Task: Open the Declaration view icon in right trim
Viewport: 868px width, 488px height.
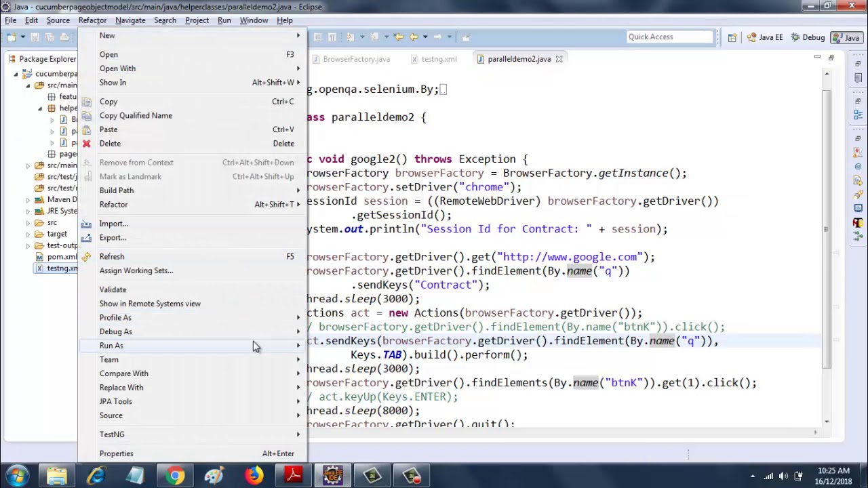Action: [858, 181]
